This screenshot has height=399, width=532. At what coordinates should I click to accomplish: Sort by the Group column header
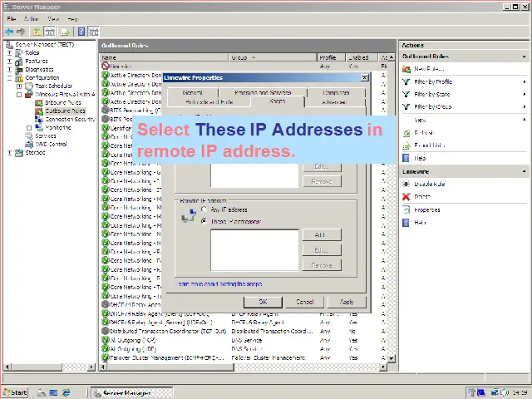pos(273,57)
